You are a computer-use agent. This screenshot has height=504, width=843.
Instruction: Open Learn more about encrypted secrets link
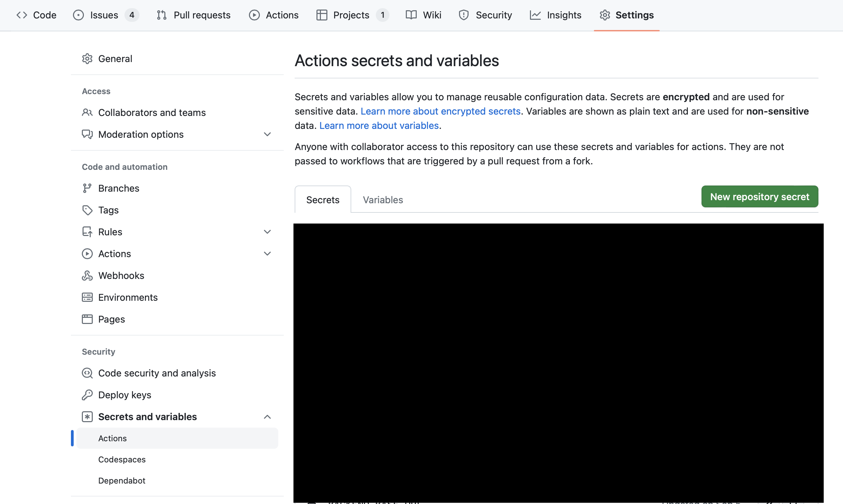pos(441,111)
